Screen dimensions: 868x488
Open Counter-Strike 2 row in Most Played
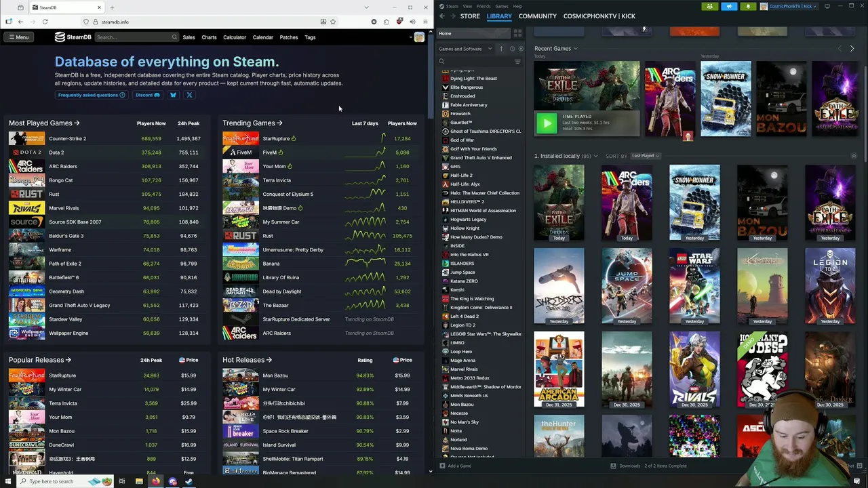pyautogui.click(x=105, y=138)
